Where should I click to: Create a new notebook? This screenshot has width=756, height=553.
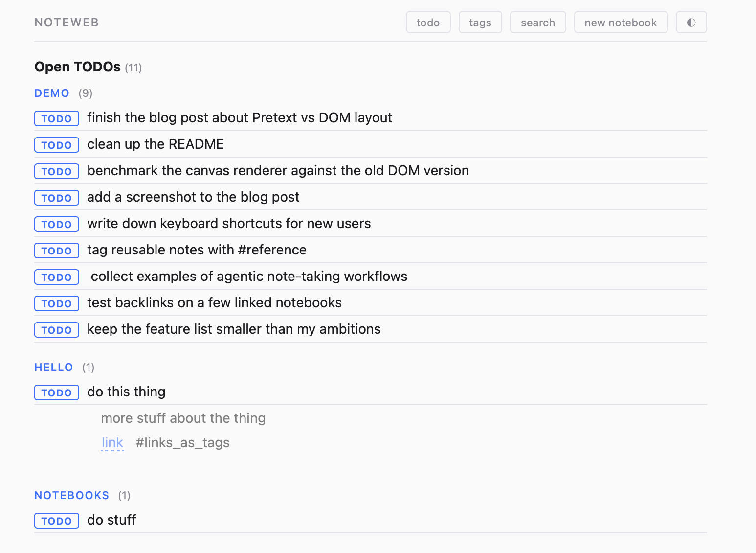coord(620,23)
